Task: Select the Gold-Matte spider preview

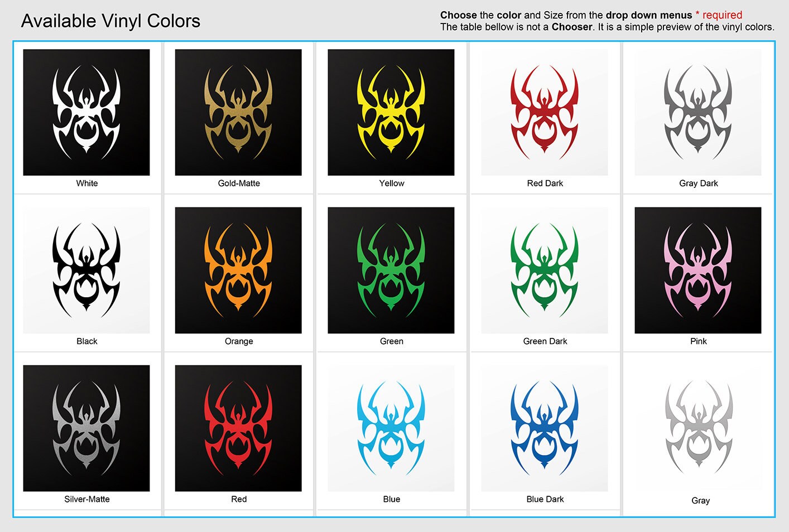Action: (x=238, y=112)
